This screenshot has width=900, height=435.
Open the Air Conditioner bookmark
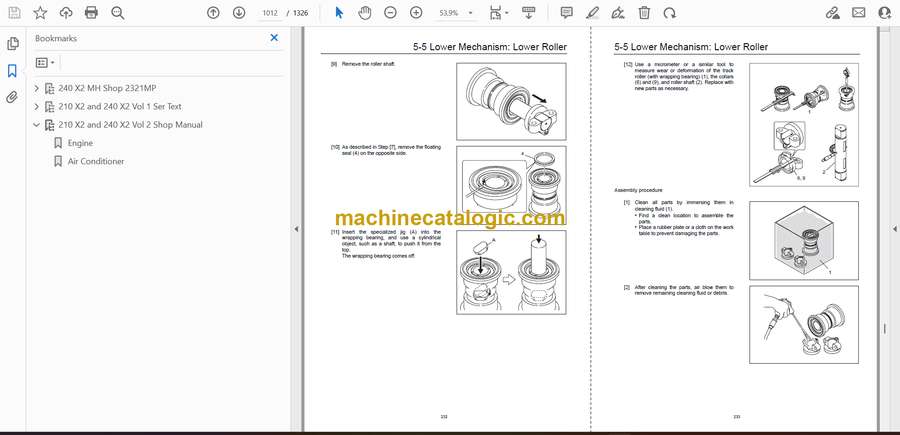pyautogui.click(x=96, y=161)
